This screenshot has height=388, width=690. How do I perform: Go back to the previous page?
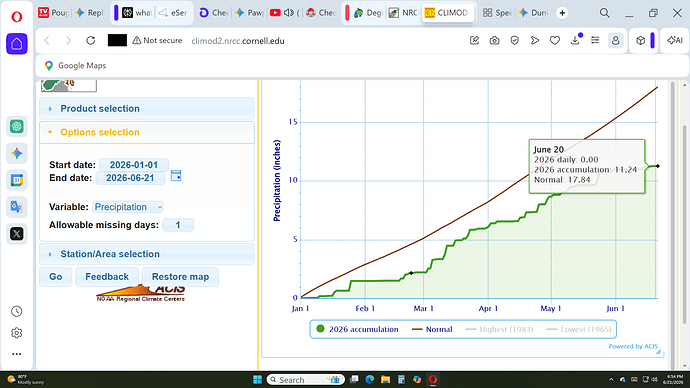click(47, 40)
